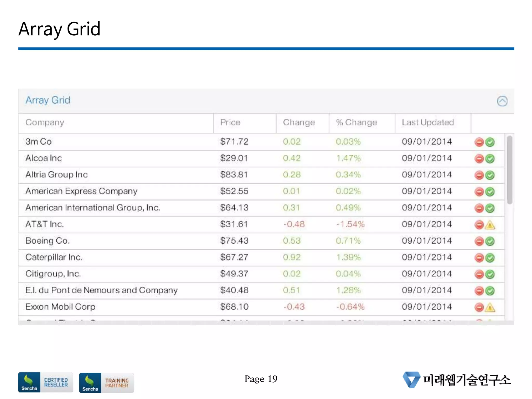The width and height of the screenshot is (532, 399).
Task: Sort by the Price column header
Action: tap(230, 123)
